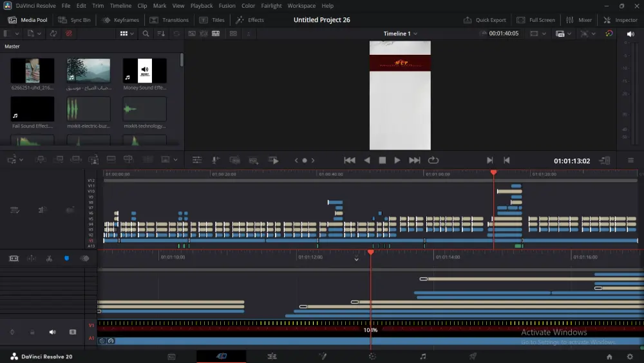
Task: Switch to the Fairlight page
Action: pyautogui.click(x=422, y=356)
